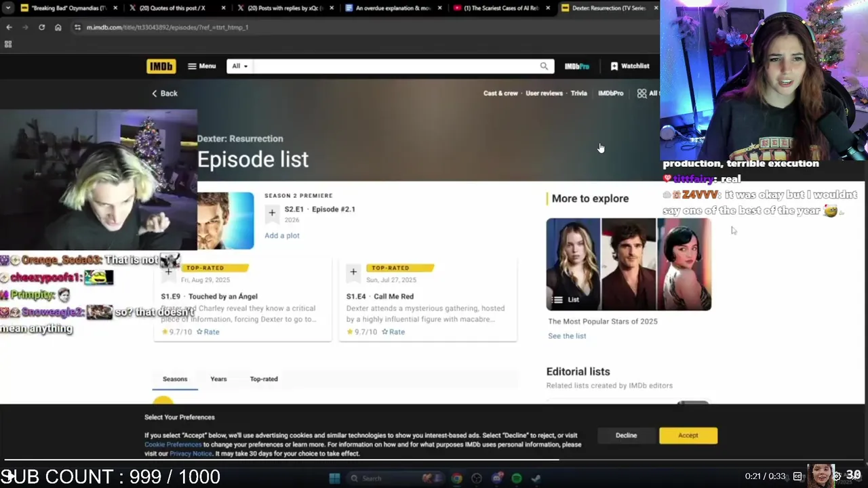Go Back to the title page

coord(164,94)
